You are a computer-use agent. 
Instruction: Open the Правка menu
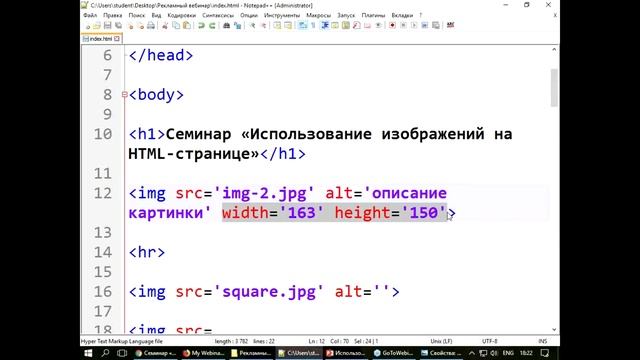coord(112,15)
